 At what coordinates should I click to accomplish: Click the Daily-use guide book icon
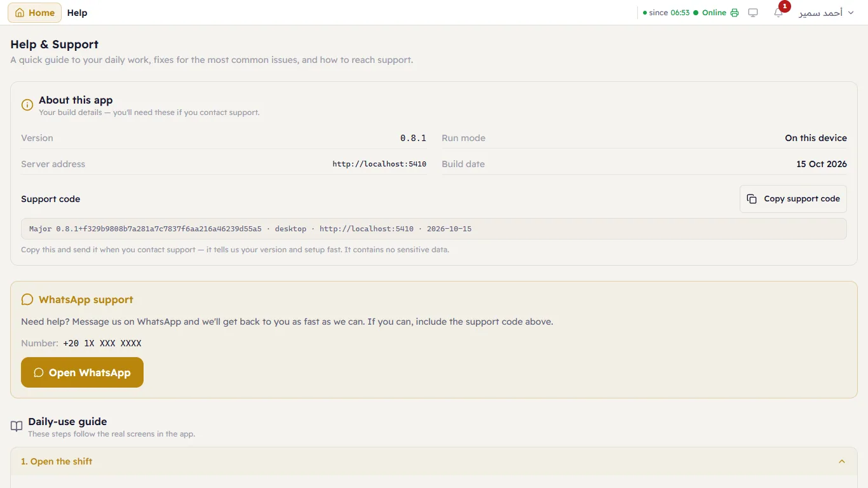pyautogui.click(x=17, y=426)
